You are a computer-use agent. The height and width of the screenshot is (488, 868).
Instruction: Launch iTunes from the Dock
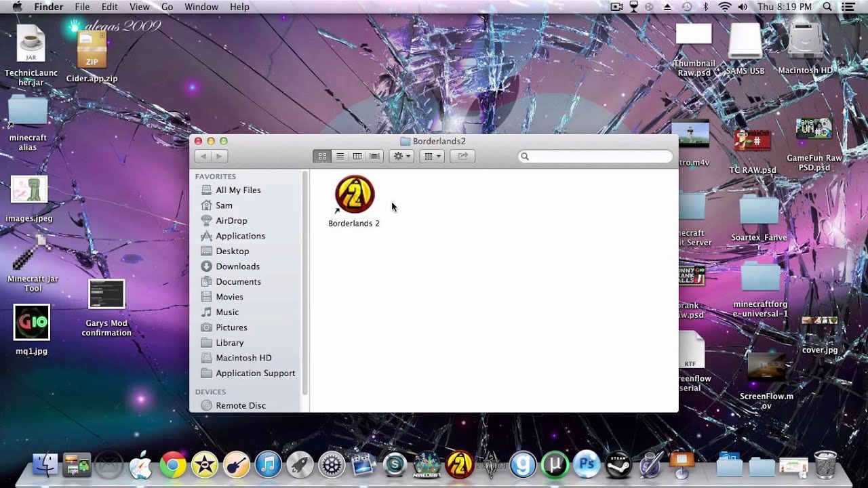click(268, 465)
